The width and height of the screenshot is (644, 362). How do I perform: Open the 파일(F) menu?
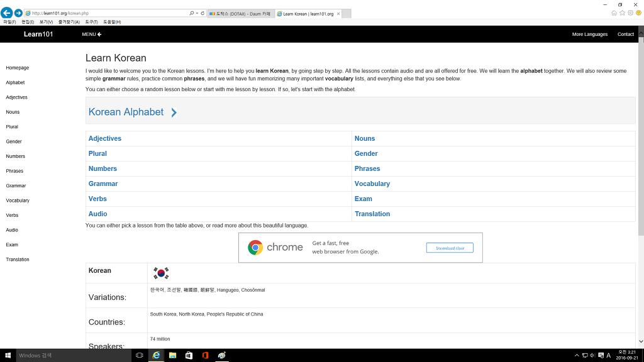pyautogui.click(x=9, y=22)
